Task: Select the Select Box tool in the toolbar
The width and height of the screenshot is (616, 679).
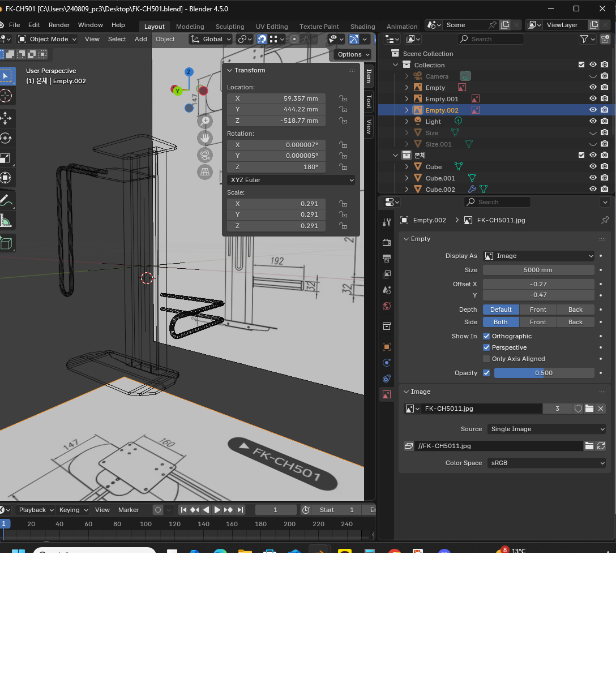Action: pos(6,76)
